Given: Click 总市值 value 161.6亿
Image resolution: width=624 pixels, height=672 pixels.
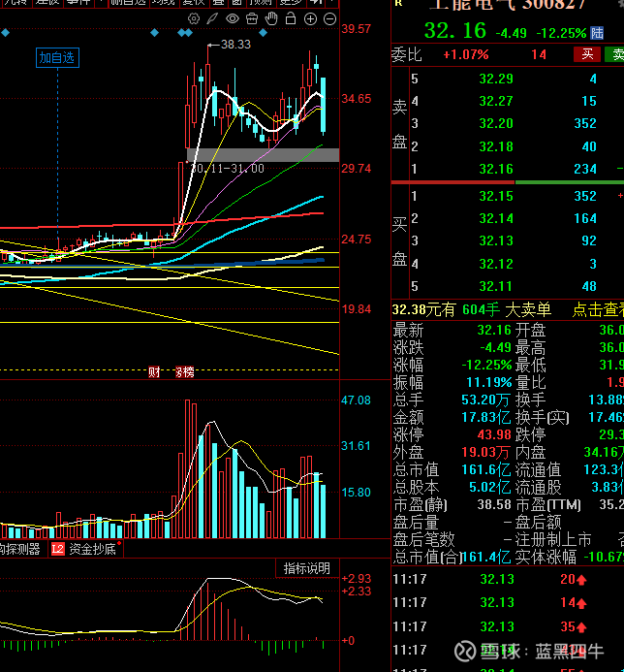Looking at the screenshot, I should (x=486, y=470).
